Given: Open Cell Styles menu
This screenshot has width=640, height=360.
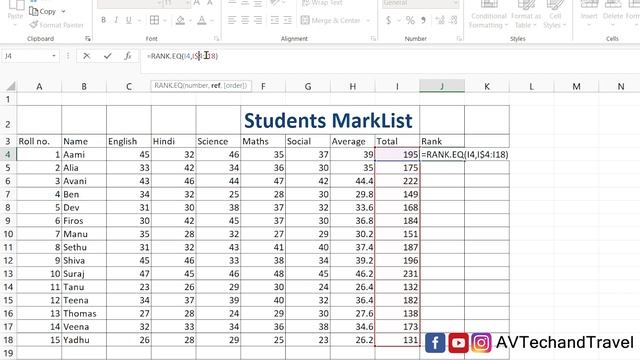Looking at the screenshot, I should point(555,15).
